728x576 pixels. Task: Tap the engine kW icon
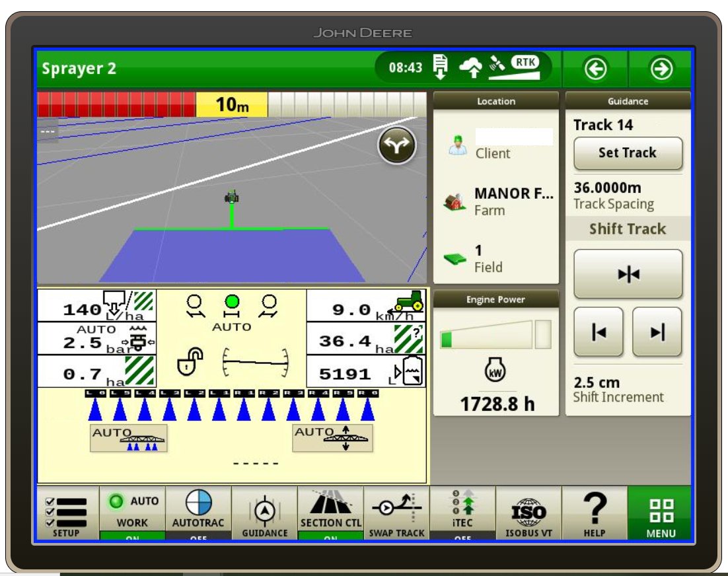pyautogui.click(x=495, y=369)
